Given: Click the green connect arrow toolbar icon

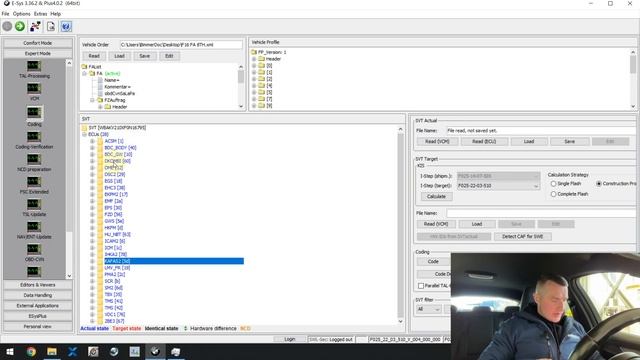Looking at the screenshot, I should tap(20, 27).
